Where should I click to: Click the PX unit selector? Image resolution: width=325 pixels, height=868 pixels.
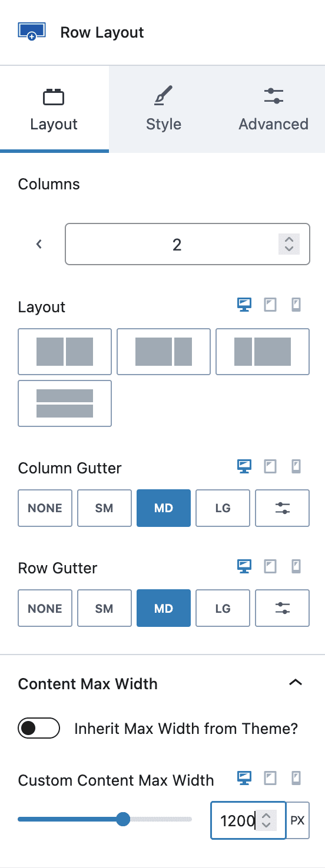click(x=298, y=820)
